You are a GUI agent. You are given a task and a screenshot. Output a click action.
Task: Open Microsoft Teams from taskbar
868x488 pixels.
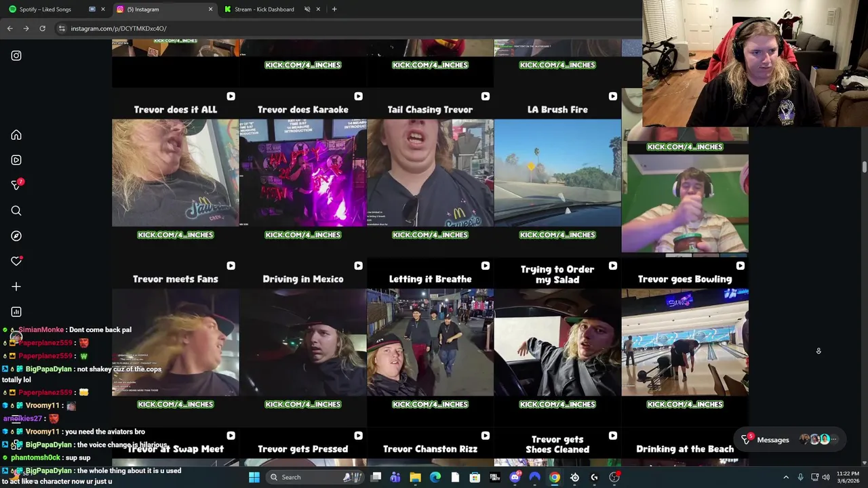tap(395, 477)
